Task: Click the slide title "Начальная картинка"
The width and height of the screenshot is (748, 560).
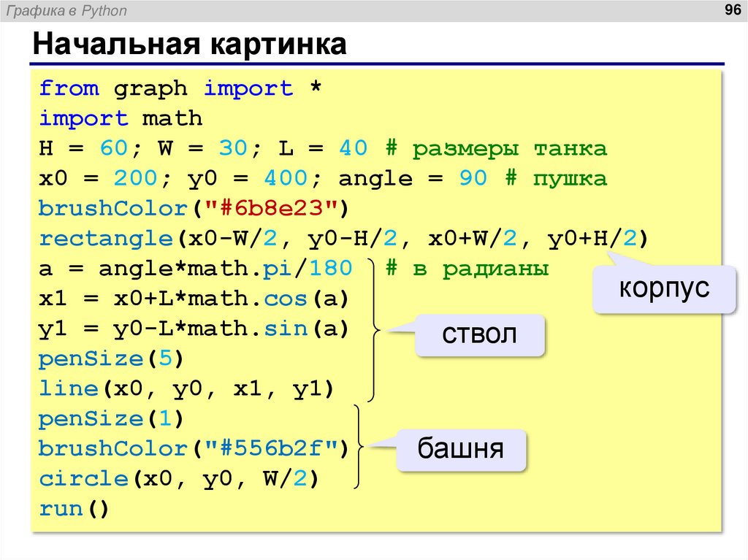Action: pyautogui.click(x=189, y=44)
